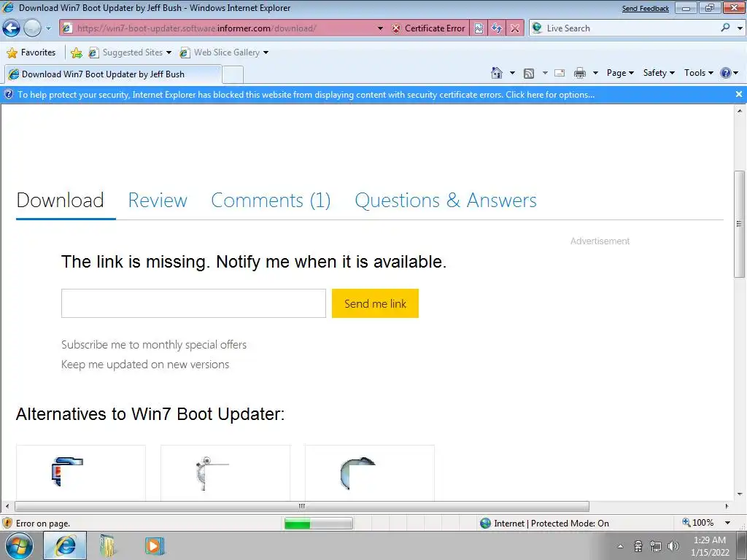The height and width of the screenshot is (560, 747).
Task: Toggle Subscribe me to monthly special offers
Action: [154, 345]
